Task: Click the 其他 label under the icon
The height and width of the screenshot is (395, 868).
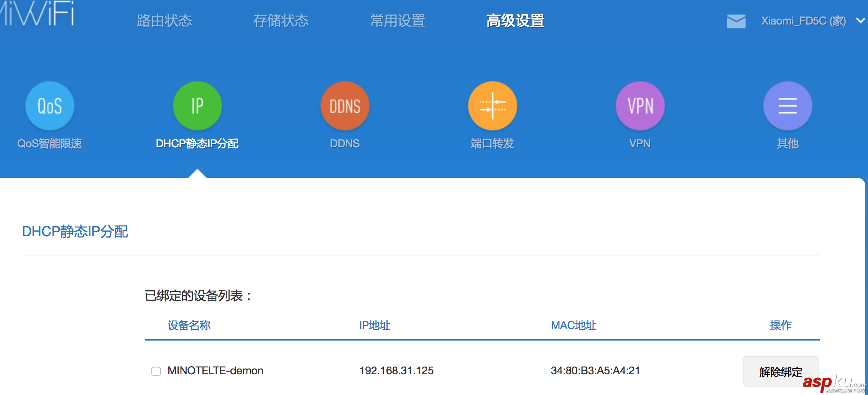Action: pos(788,143)
